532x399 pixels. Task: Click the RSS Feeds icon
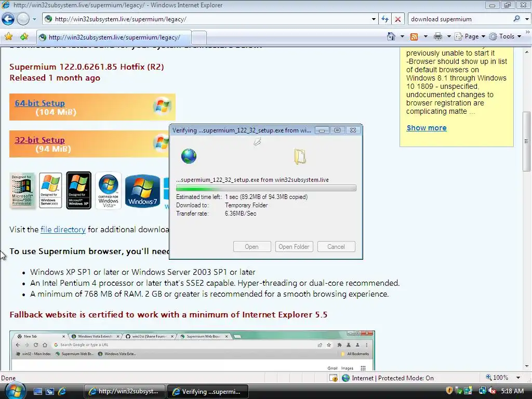point(414,37)
